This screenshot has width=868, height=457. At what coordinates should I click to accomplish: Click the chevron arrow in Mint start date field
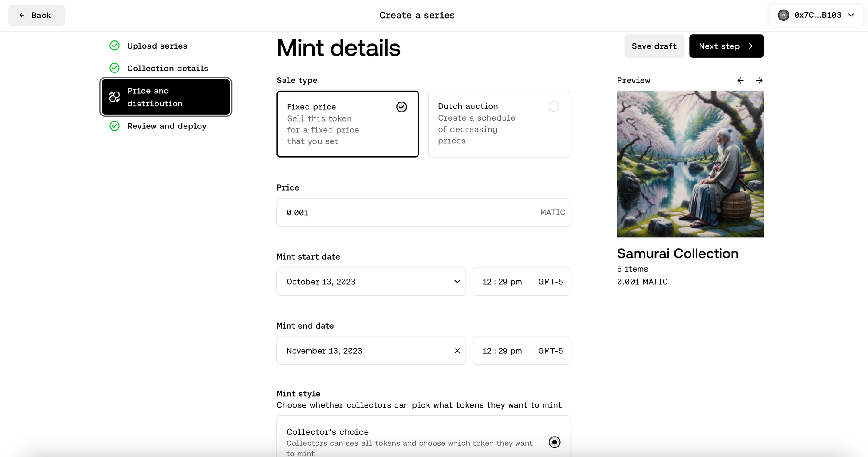[457, 282]
